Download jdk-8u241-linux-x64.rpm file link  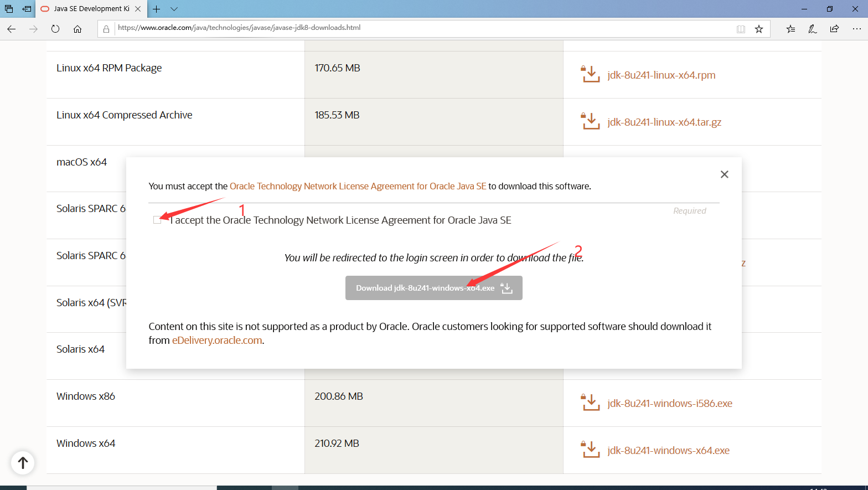pos(662,75)
